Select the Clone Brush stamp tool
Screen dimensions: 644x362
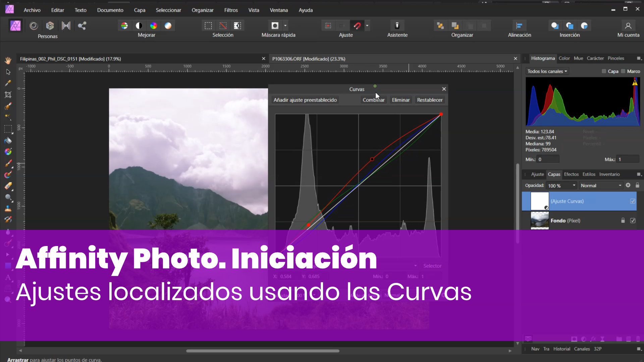8,209
